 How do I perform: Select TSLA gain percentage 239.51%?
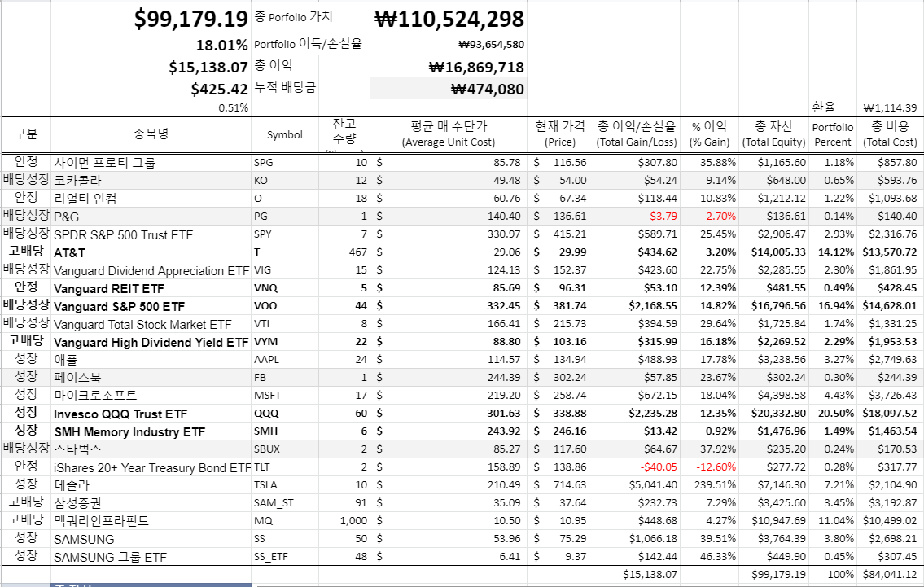[710, 484]
